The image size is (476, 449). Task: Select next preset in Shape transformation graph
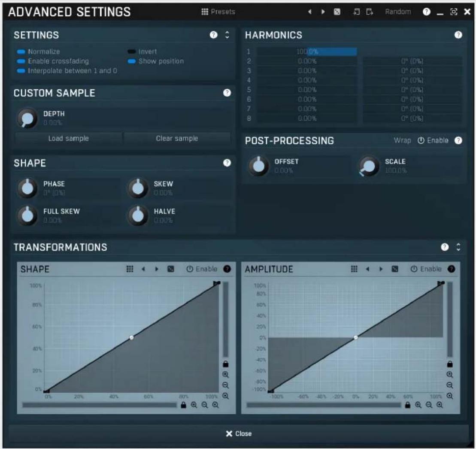[x=157, y=269]
